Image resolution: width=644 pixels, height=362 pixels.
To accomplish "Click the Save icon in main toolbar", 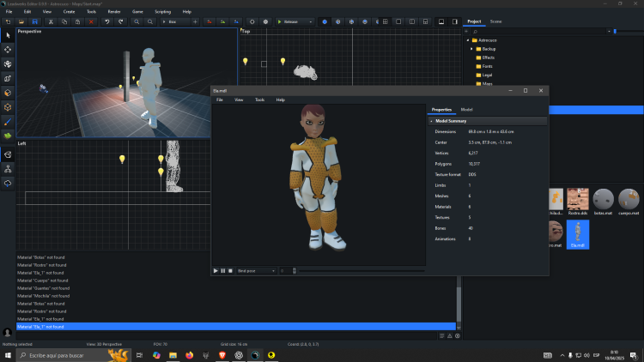I will [34, 21].
